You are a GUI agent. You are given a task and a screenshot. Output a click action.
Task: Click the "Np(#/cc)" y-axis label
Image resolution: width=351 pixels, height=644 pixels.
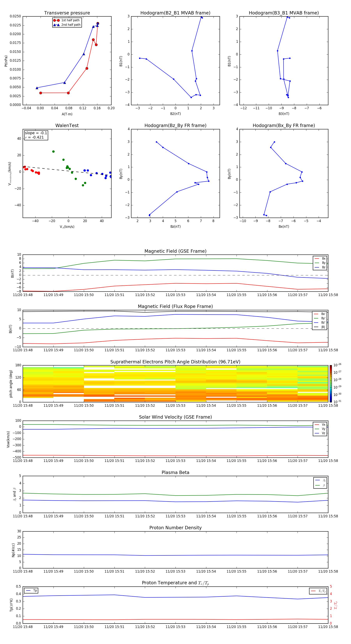tap(13, 550)
